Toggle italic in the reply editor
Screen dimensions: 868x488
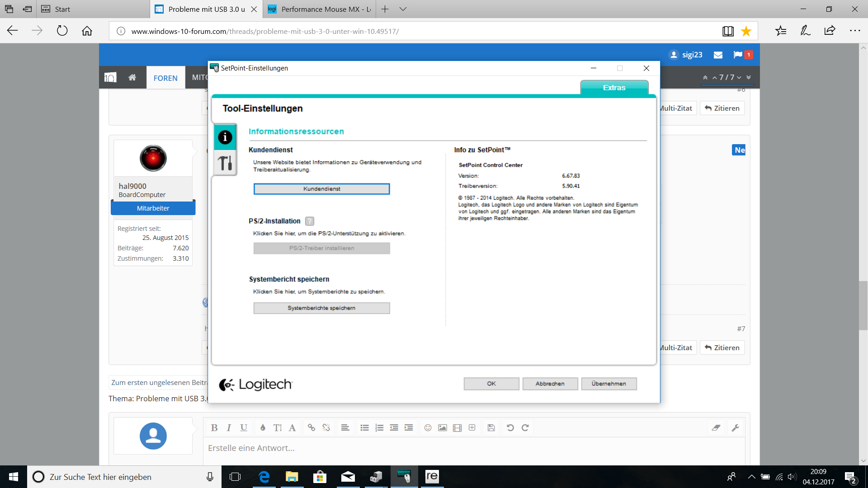coord(229,427)
